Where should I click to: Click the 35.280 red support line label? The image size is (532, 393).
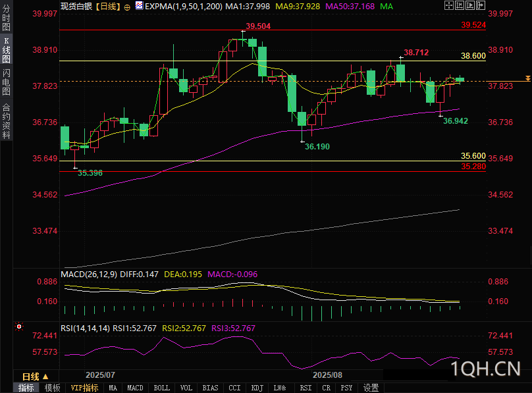(x=473, y=167)
